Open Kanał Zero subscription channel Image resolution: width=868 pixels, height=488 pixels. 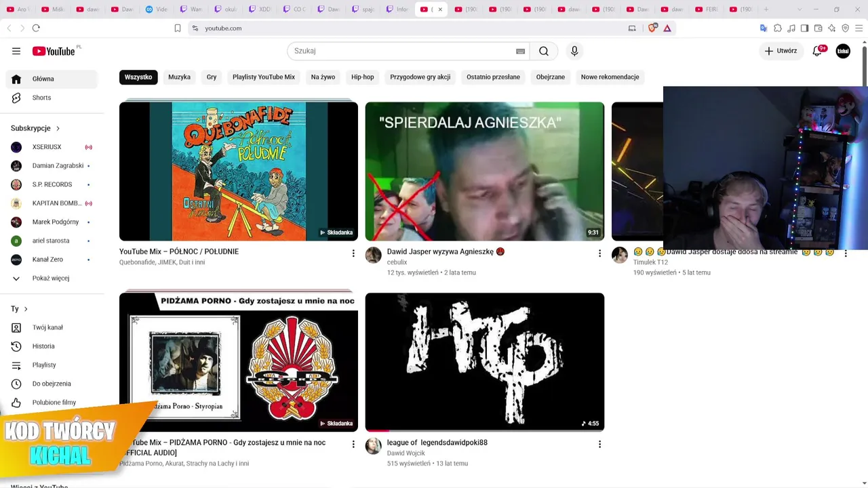pyautogui.click(x=52, y=260)
